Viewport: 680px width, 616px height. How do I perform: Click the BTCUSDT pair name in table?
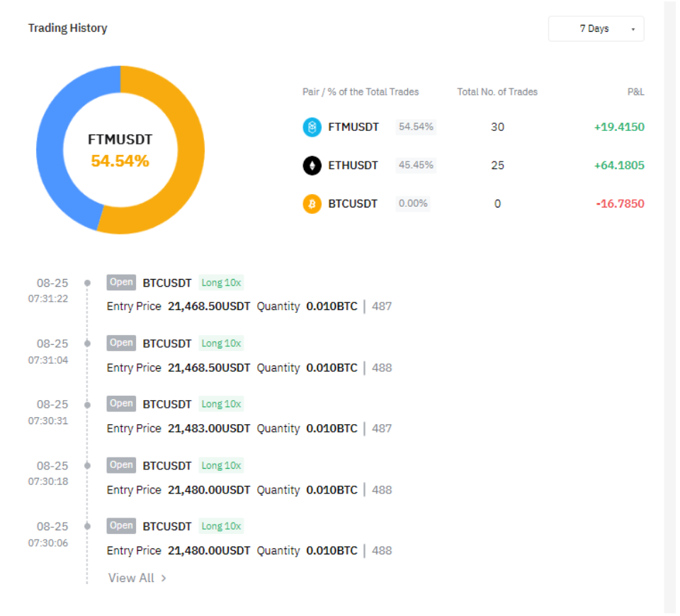click(353, 204)
